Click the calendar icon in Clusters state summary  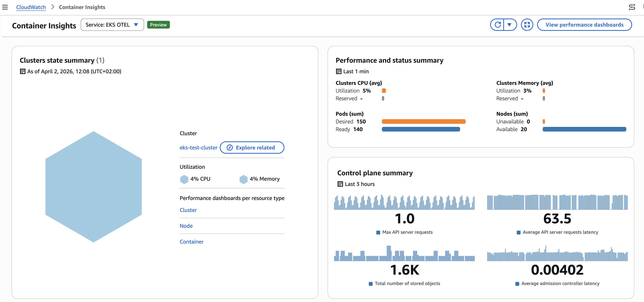click(x=23, y=71)
